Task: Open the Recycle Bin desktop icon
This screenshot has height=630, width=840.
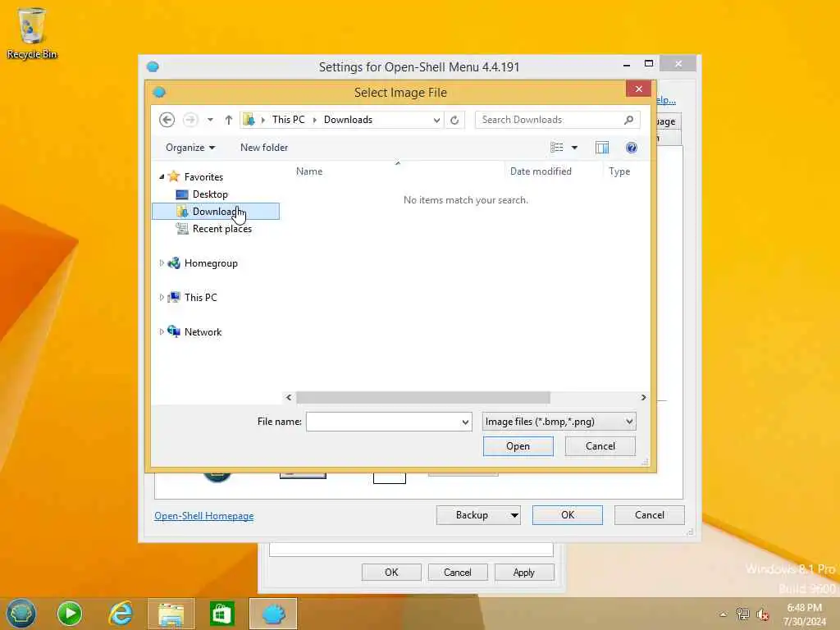Action: (32, 33)
